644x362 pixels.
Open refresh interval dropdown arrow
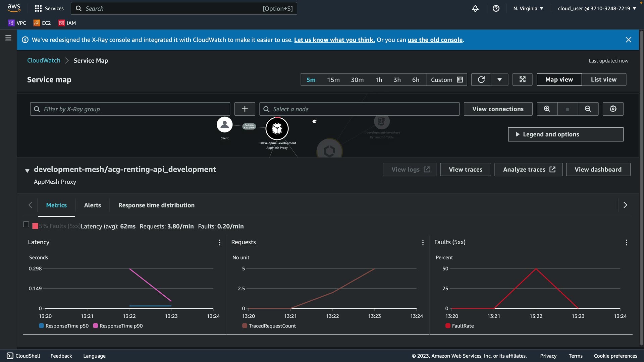pos(499,80)
